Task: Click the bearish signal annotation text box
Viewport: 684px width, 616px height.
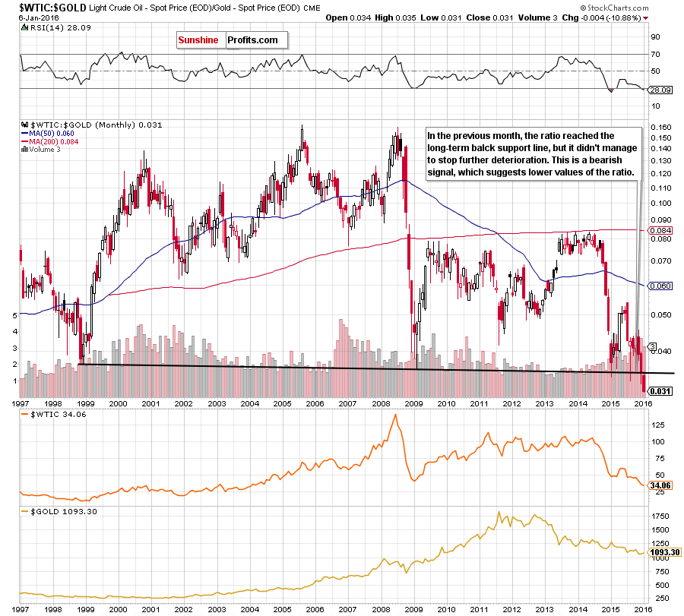Action: click(534, 154)
